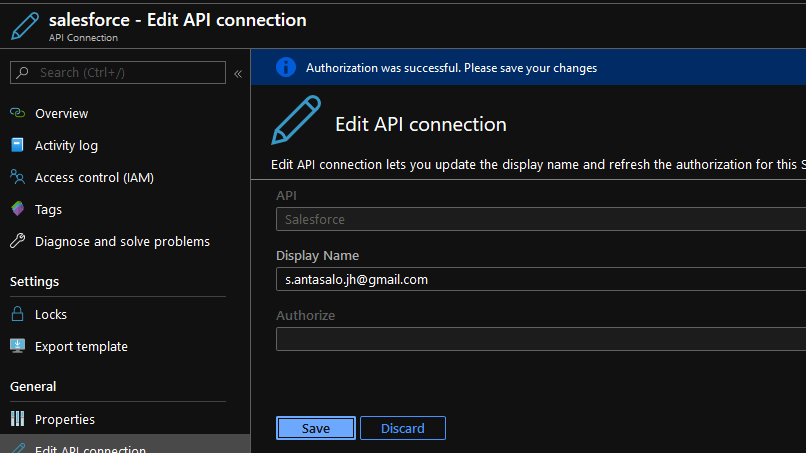Click the Properties bars icon
The width and height of the screenshot is (806, 453).
coord(17,419)
